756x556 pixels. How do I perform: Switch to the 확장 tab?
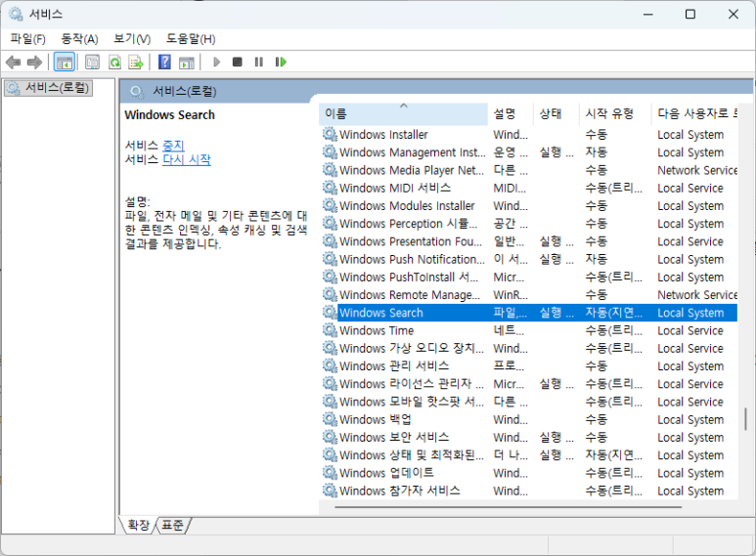[138, 525]
